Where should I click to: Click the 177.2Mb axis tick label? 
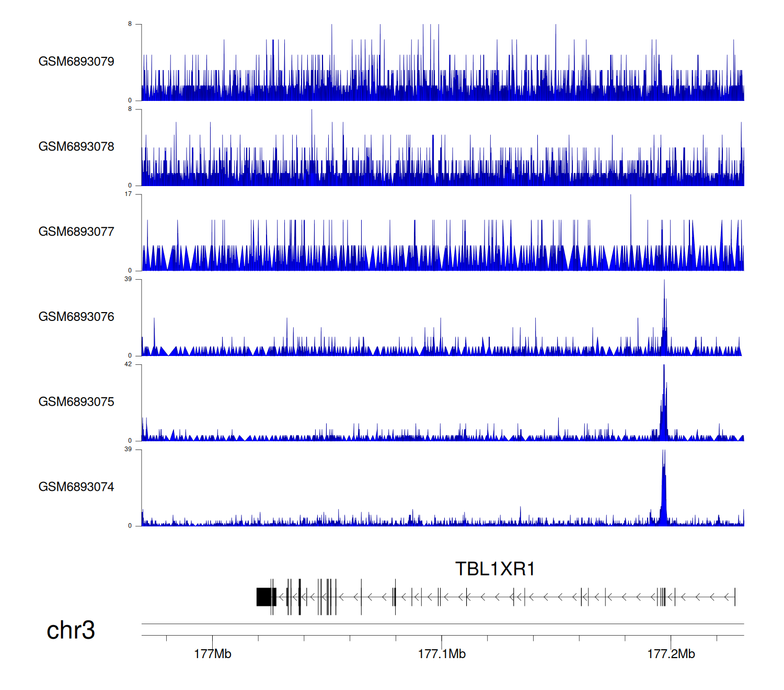pyautogui.click(x=671, y=654)
